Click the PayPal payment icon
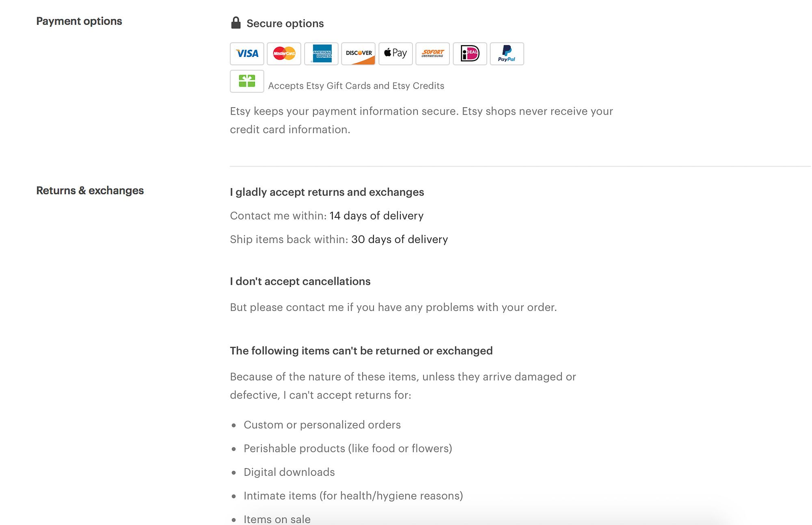This screenshot has height=525, width=812. (x=507, y=53)
